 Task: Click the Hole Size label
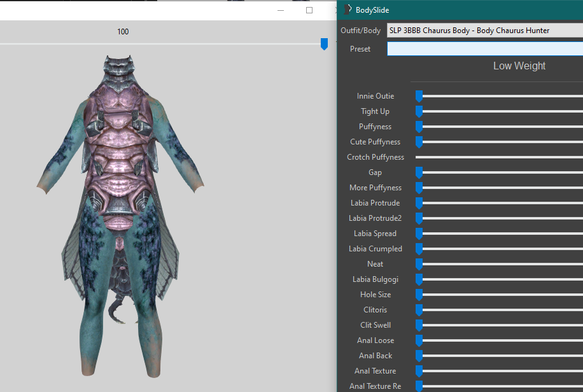[375, 295]
